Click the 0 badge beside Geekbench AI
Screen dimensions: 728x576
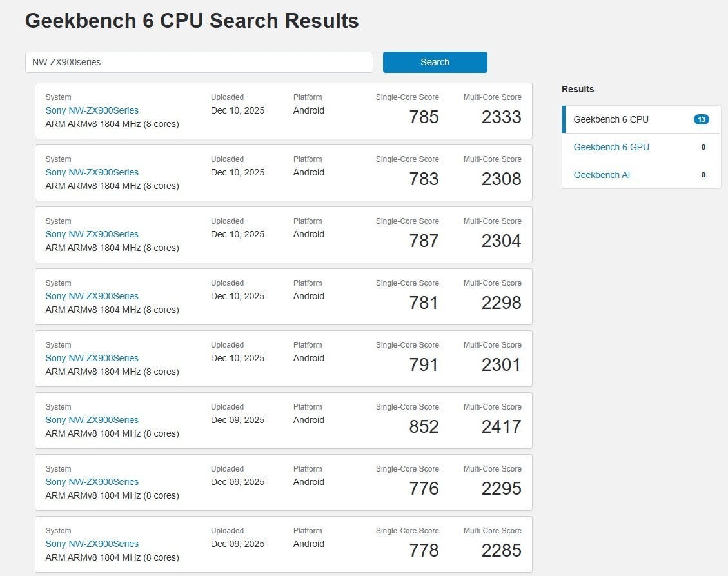(703, 175)
